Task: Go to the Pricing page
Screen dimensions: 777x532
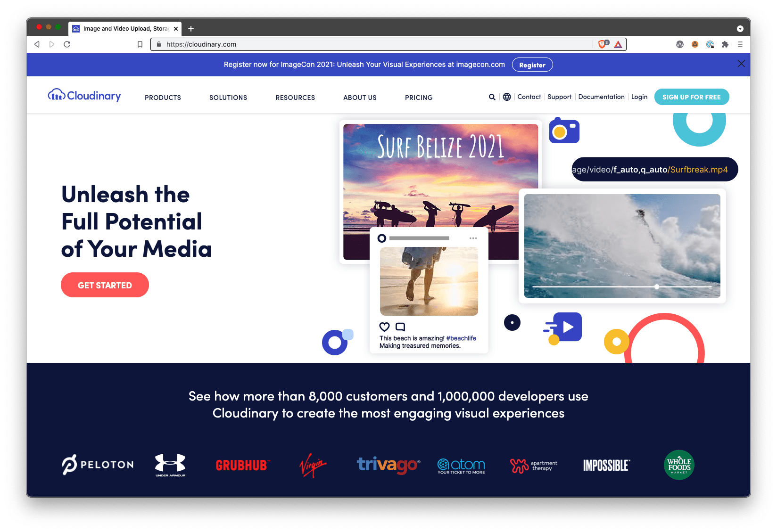Action: pos(419,98)
